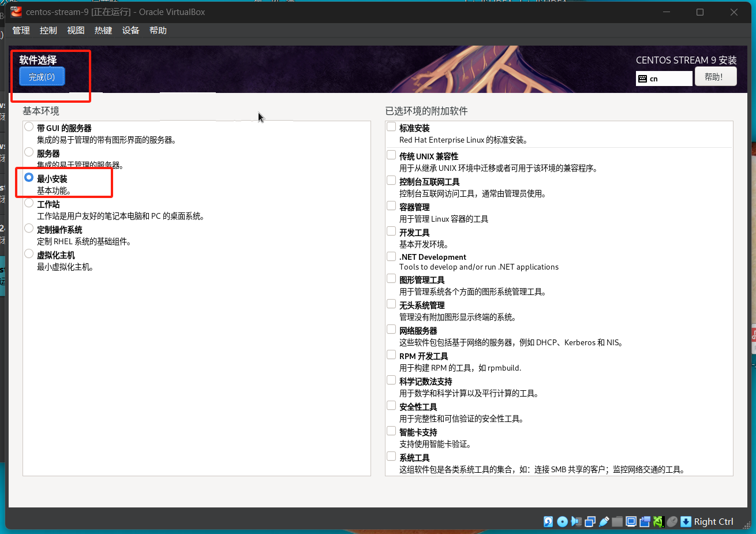Click the recording status icon
The width and height of the screenshot is (756, 534).
tap(645, 521)
